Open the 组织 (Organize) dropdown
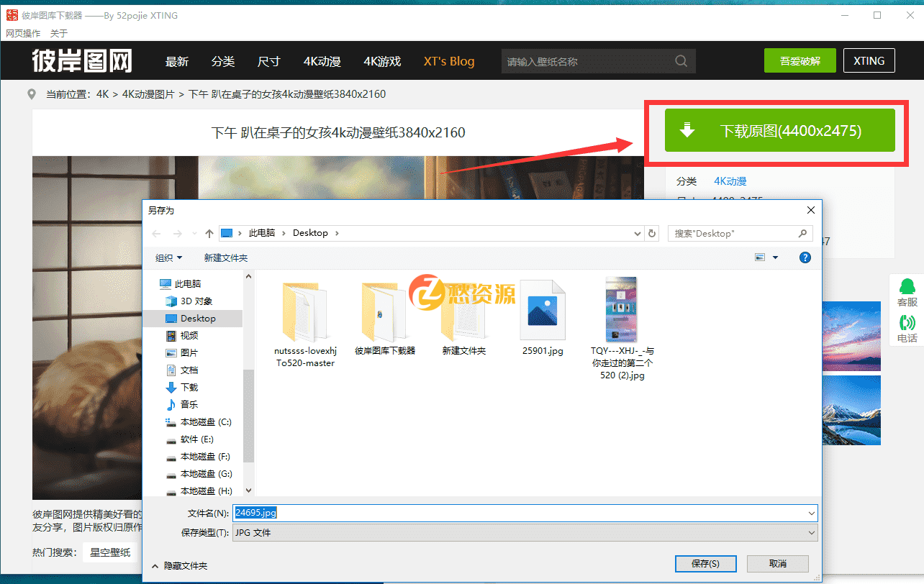The width and height of the screenshot is (924, 584). coord(168,257)
